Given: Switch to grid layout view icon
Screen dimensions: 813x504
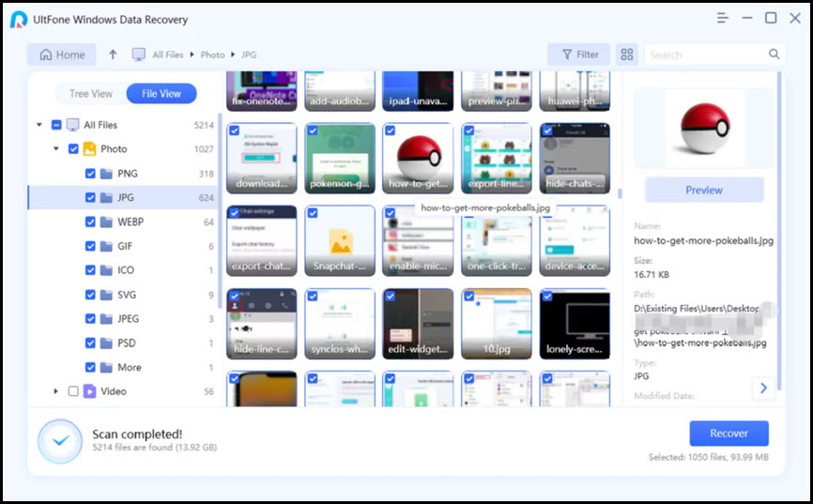Looking at the screenshot, I should click(x=627, y=54).
